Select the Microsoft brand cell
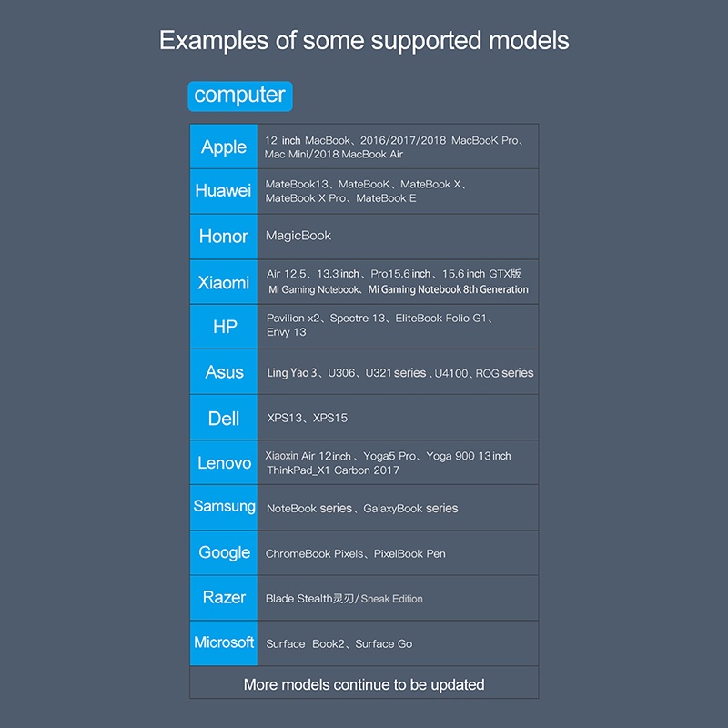 [x=224, y=643]
